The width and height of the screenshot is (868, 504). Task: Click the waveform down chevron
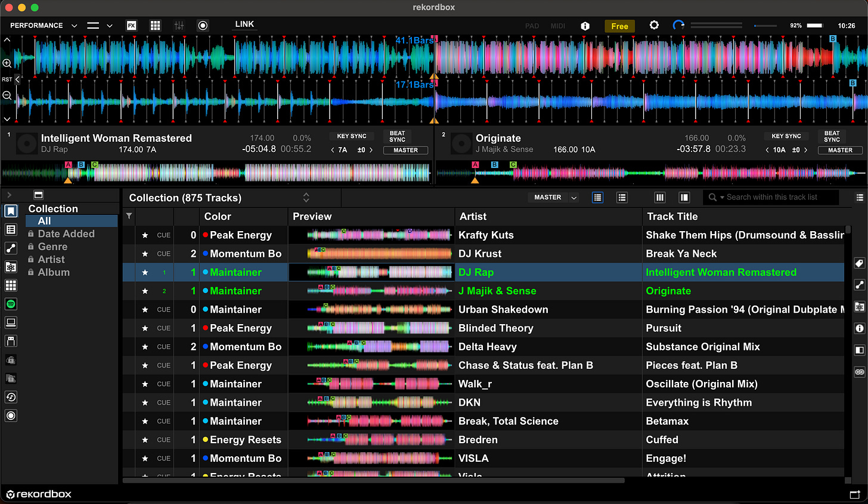(x=7, y=119)
